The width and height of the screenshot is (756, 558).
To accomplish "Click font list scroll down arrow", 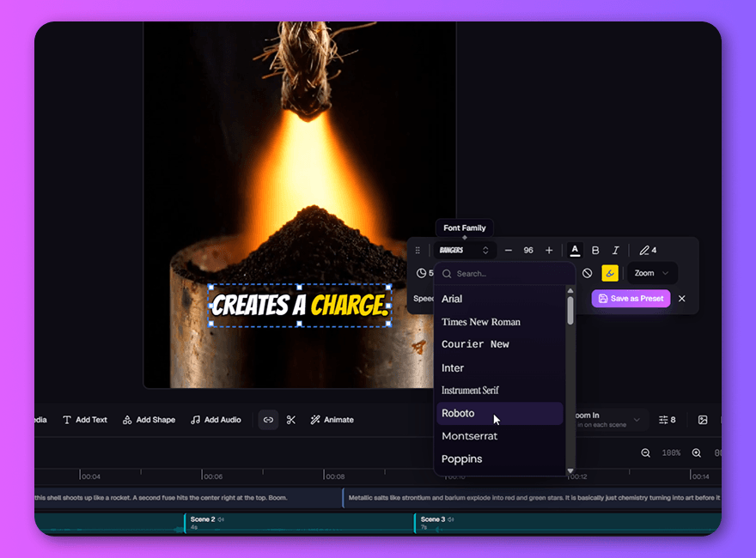I will click(570, 470).
